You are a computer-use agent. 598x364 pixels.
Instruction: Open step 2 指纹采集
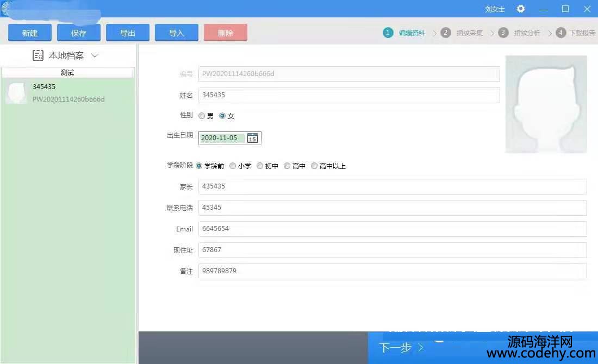pos(462,33)
